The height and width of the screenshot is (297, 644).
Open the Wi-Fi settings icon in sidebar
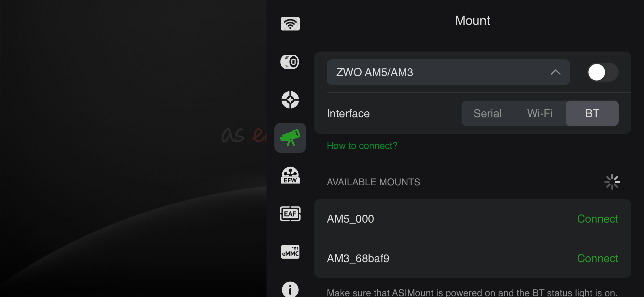pos(290,24)
